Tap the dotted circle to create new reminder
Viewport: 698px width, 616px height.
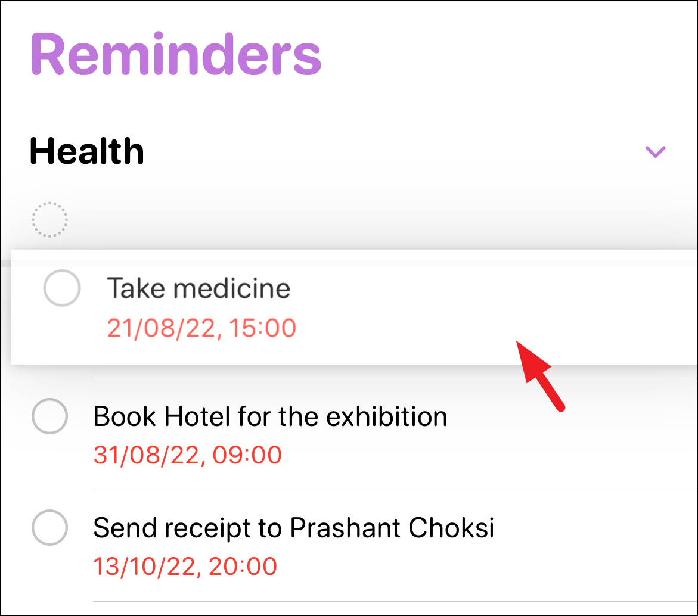(x=51, y=219)
